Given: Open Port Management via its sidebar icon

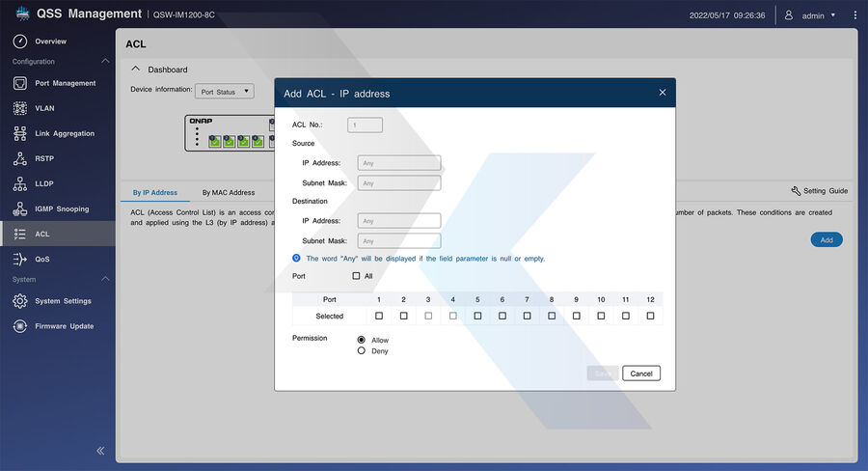Looking at the screenshot, I should pyautogui.click(x=19, y=83).
